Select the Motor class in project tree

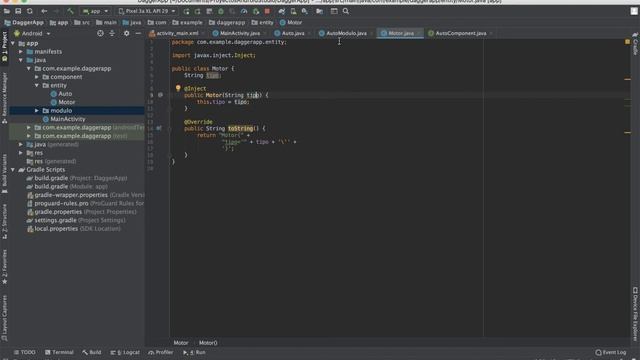pyautogui.click(x=63, y=102)
